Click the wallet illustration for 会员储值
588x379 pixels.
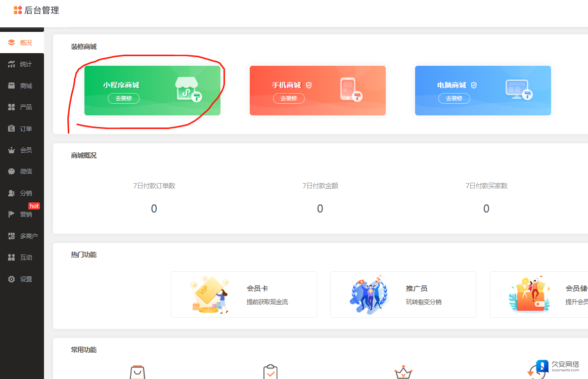click(x=529, y=294)
